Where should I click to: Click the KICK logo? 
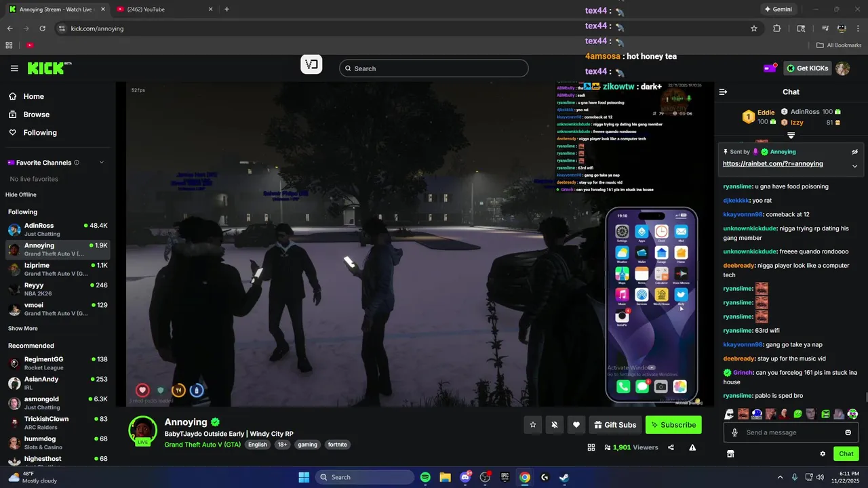(x=50, y=68)
